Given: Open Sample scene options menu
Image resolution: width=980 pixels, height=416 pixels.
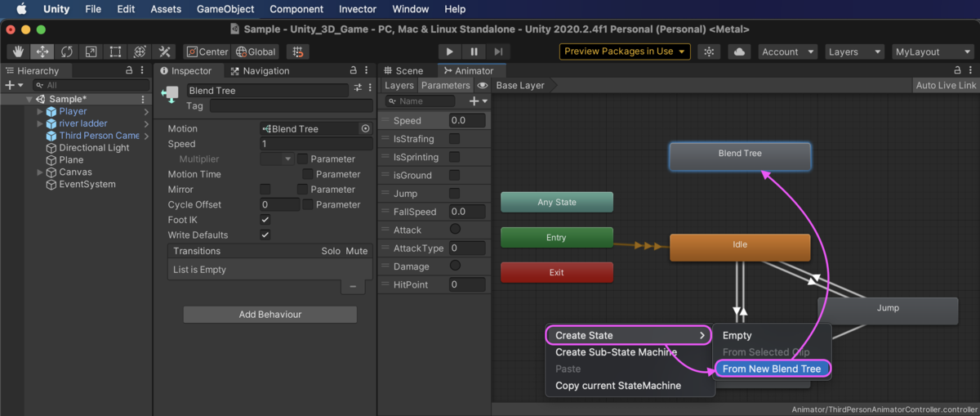Looking at the screenshot, I should pos(143,99).
